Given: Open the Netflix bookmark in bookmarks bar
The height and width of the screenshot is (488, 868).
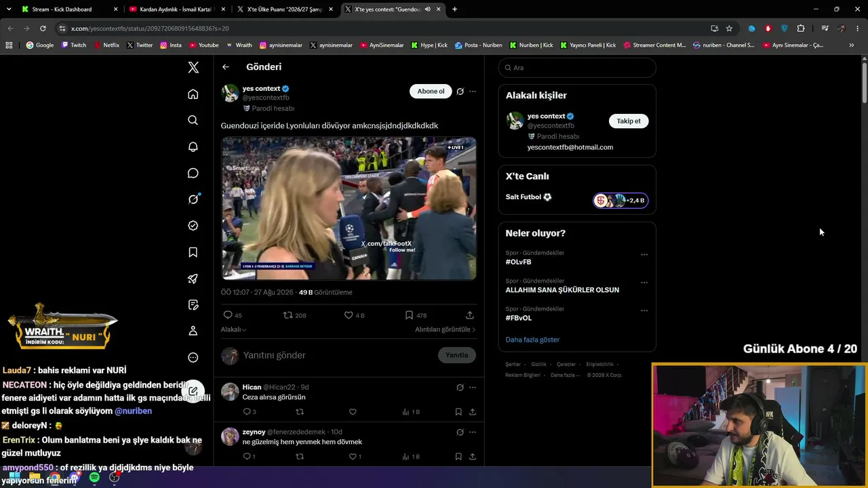Looking at the screenshot, I should point(106,45).
